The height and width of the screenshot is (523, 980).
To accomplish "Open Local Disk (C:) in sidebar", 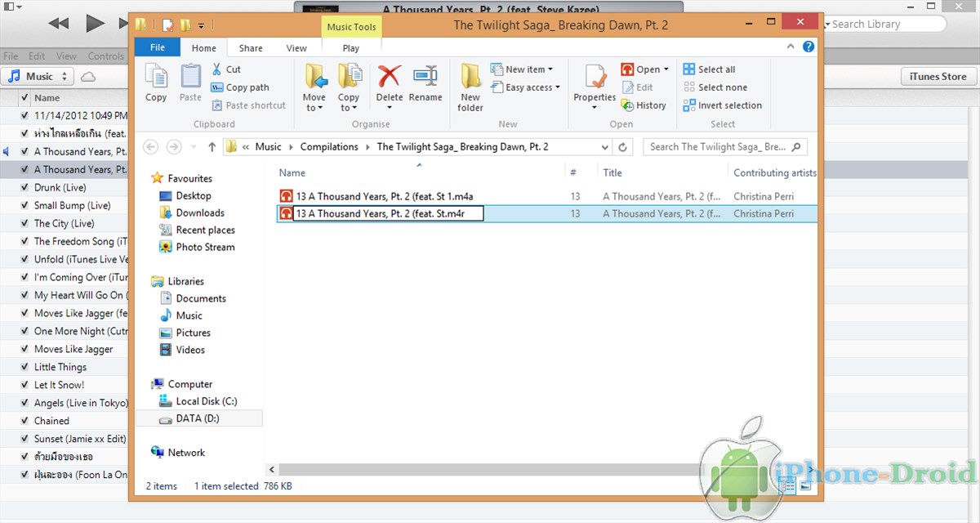I will tap(206, 401).
